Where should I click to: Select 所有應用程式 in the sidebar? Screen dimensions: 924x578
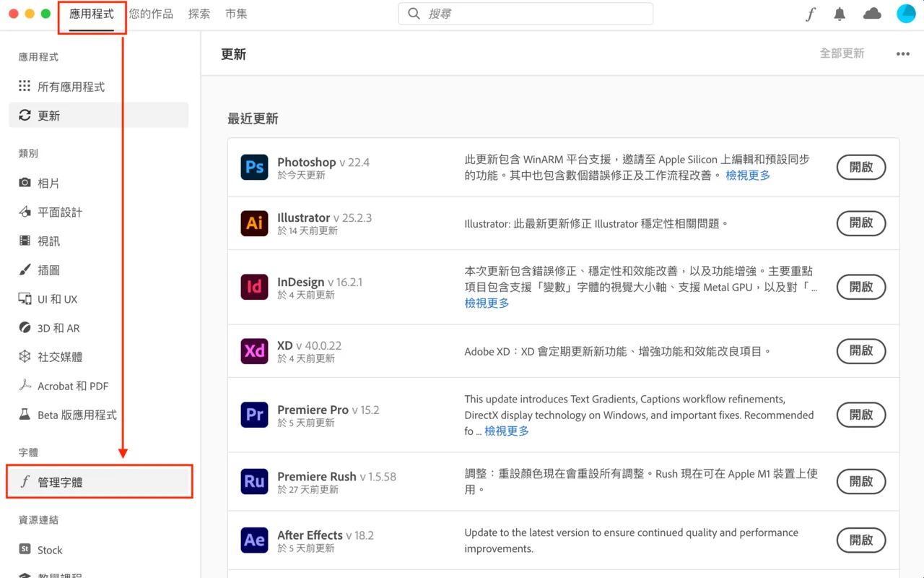(x=98, y=87)
